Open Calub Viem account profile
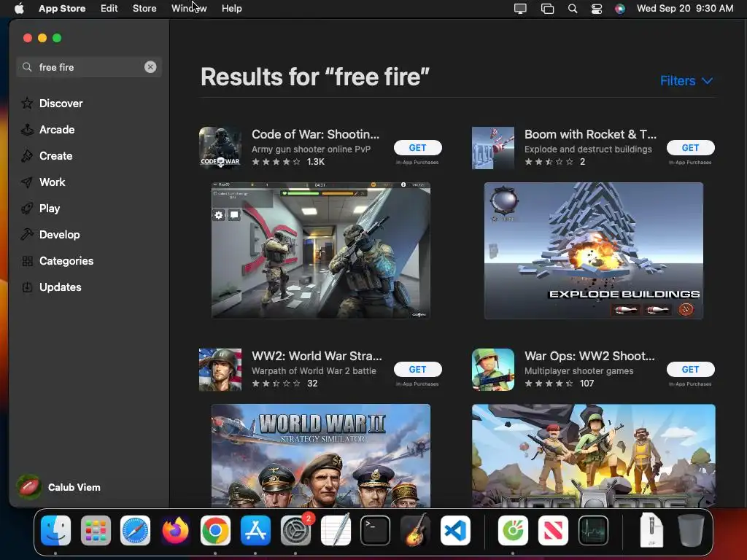 [x=59, y=487]
